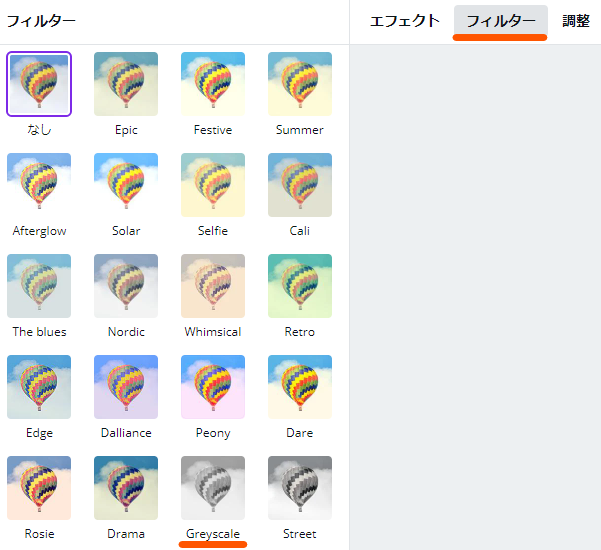Screen dimensions: 601x550
Task: Click the Rosie label text
Action: (39, 534)
